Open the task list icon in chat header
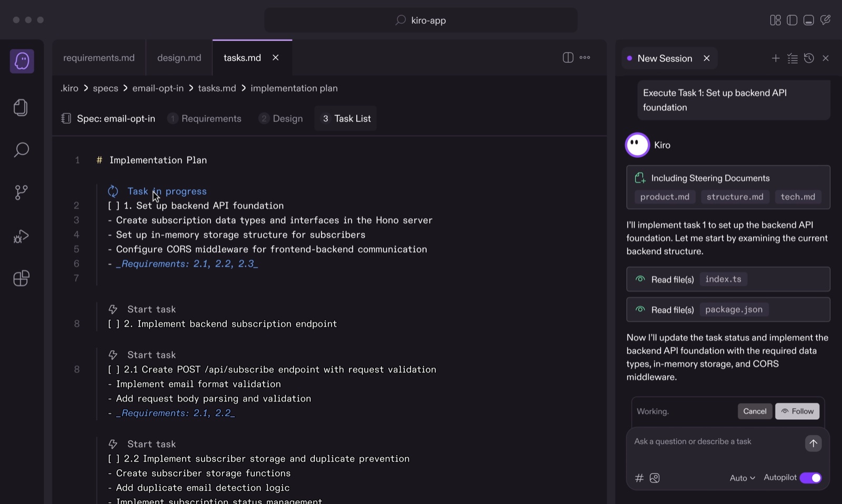 click(x=793, y=58)
